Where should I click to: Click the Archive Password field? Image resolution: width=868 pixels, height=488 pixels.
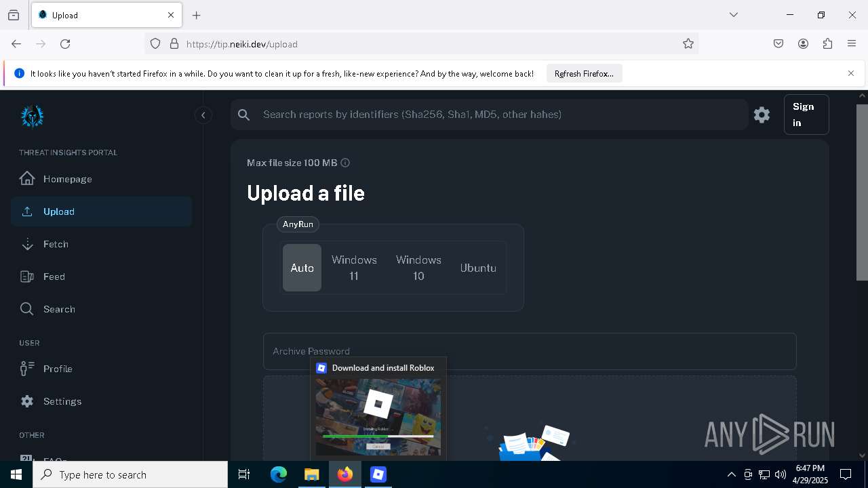530,351
